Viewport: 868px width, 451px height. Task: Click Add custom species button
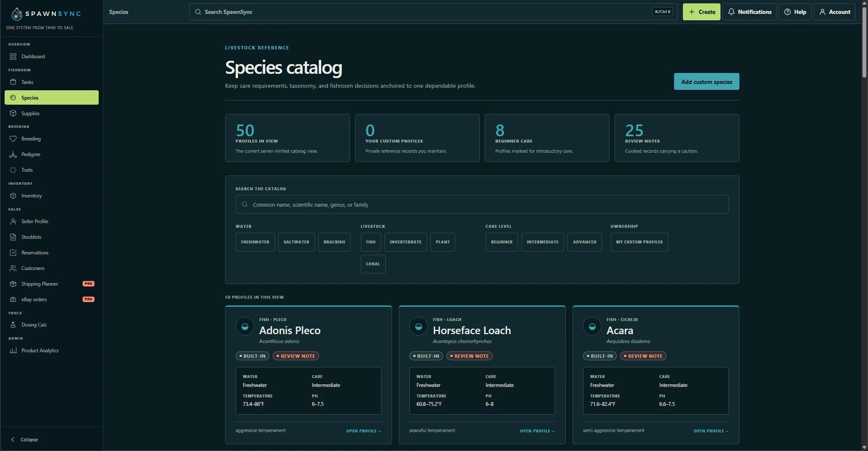707,82
